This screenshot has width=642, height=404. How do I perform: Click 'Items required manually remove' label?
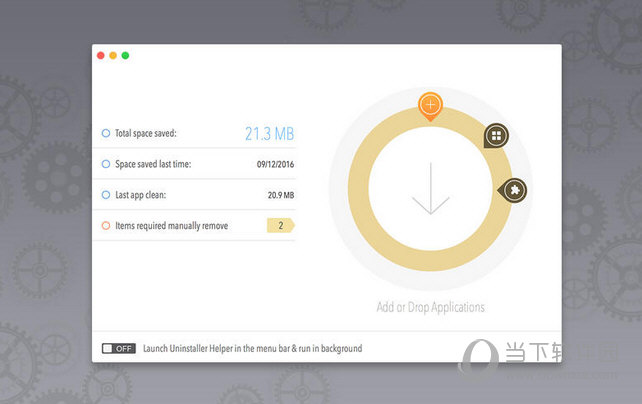click(172, 226)
